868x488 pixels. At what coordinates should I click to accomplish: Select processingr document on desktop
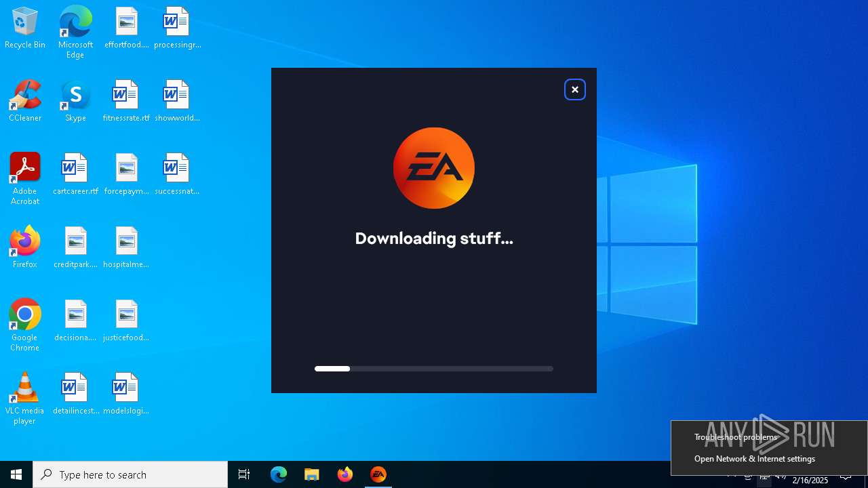point(177,28)
